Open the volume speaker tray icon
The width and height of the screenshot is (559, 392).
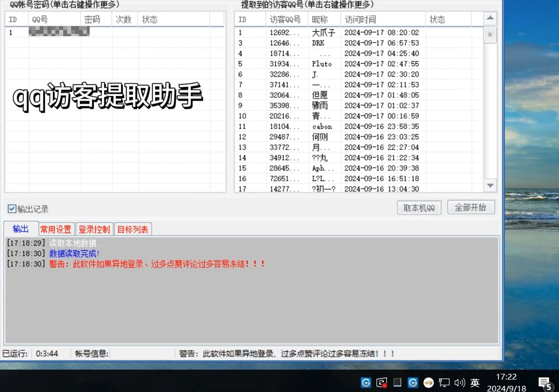(460, 383)
